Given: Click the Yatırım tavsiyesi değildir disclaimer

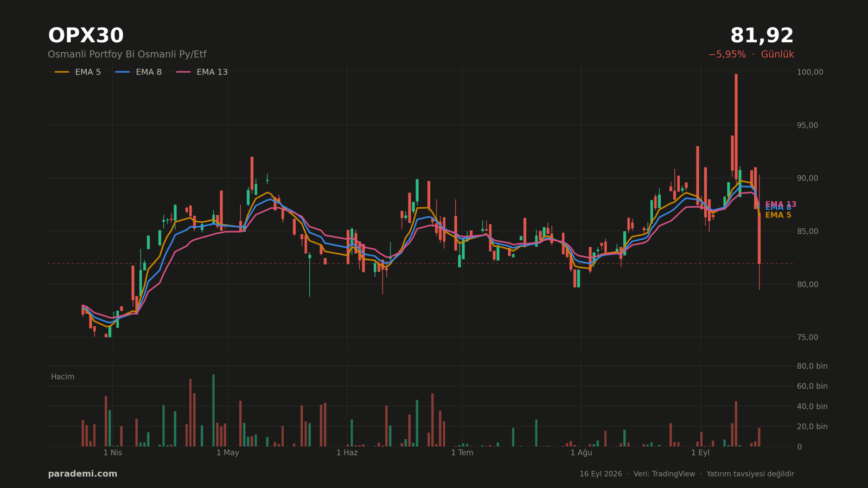Looking at the screenshot, I should [x=750, y=474].
